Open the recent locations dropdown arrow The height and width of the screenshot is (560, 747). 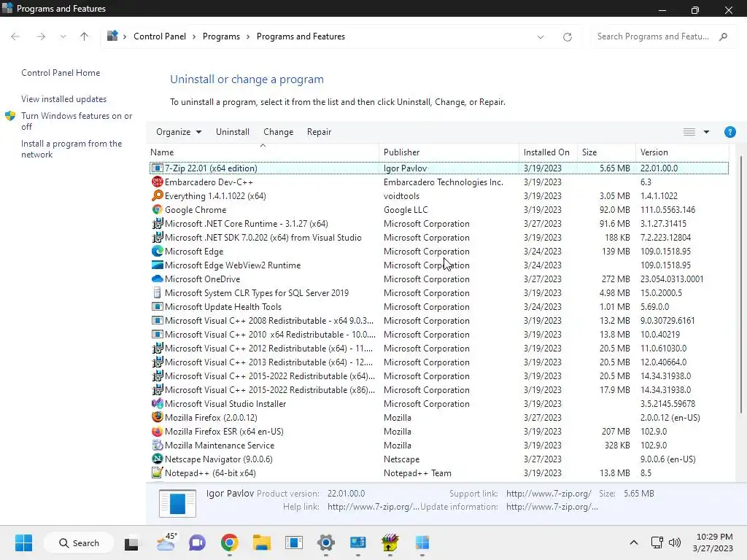pyautogui.click(x=63, y=36)
